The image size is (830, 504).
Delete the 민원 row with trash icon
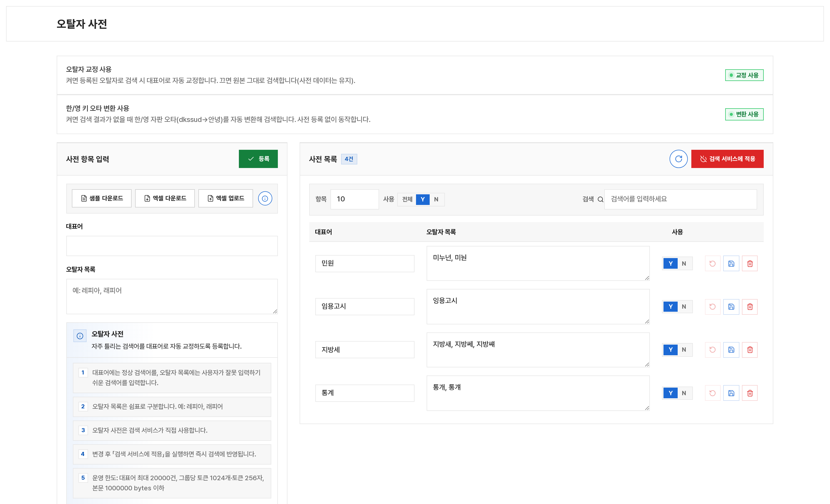click(x=750, y=263)
